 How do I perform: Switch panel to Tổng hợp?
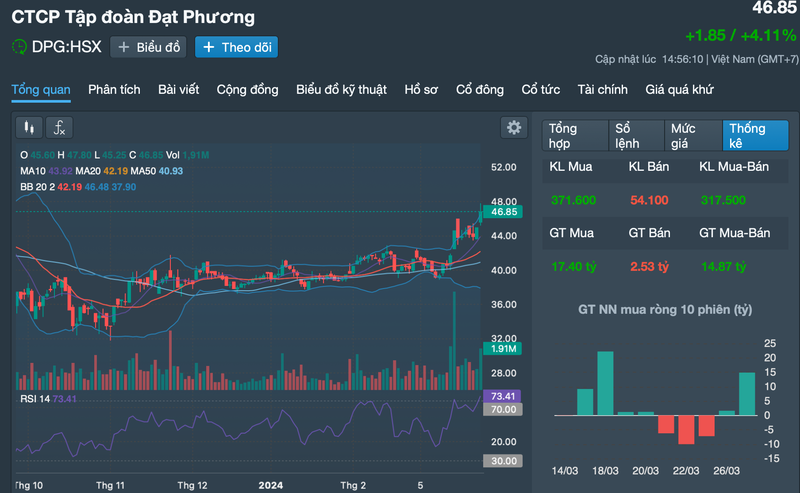[x=575, y=136]
